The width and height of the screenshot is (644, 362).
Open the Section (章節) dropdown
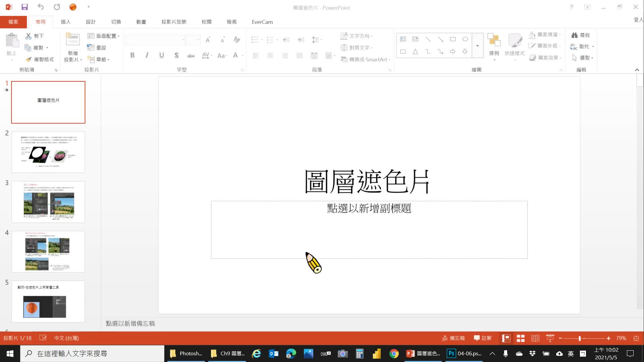pos(99,59)
